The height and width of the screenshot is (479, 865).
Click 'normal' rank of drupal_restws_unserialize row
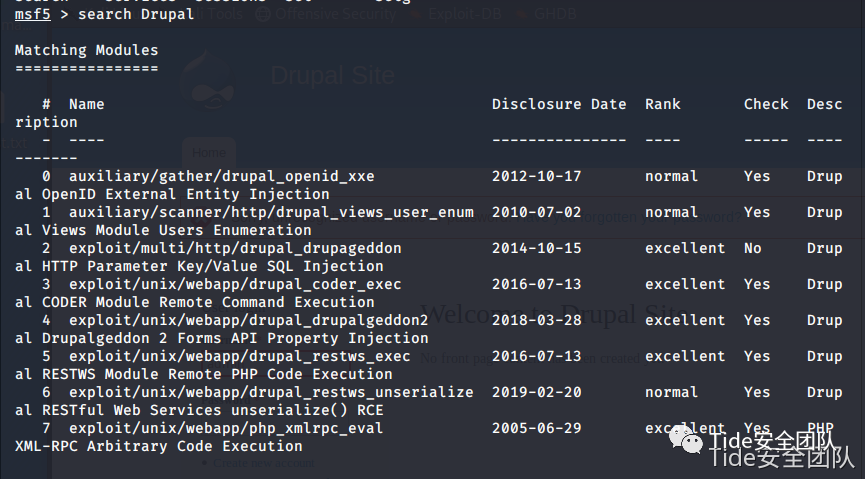pos(671,392)
